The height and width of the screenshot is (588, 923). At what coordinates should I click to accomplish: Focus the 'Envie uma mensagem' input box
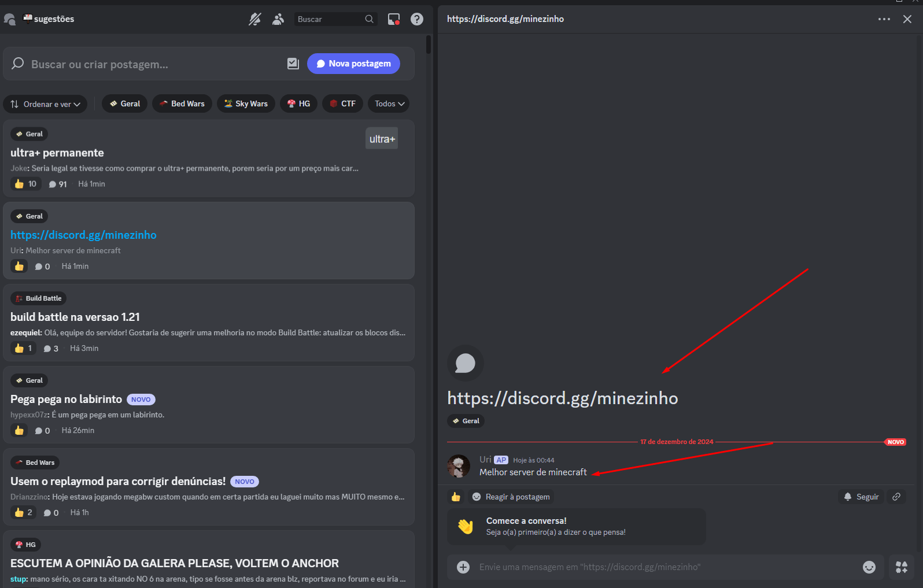665,567
